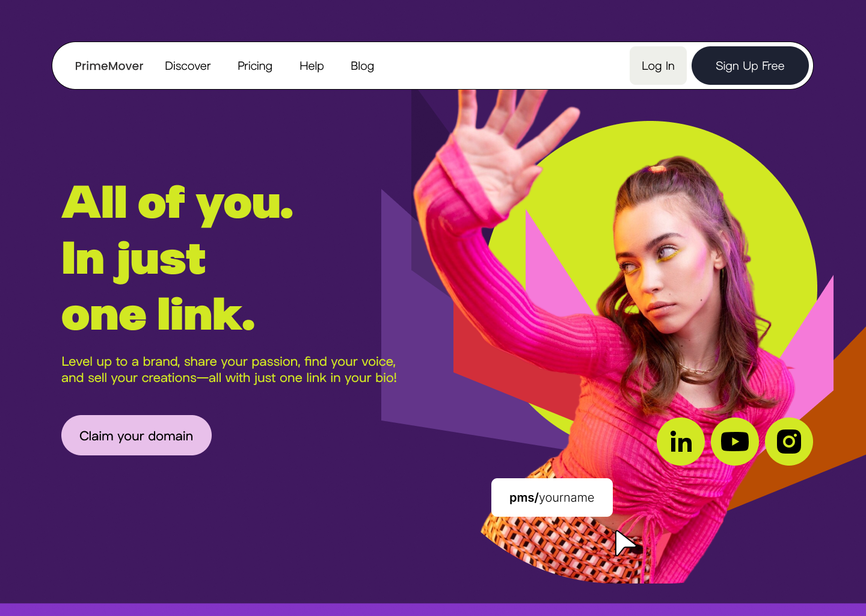This screenshot has height=616, width=866.
Task: Click the Sign Up Free button
Action: 750,66
